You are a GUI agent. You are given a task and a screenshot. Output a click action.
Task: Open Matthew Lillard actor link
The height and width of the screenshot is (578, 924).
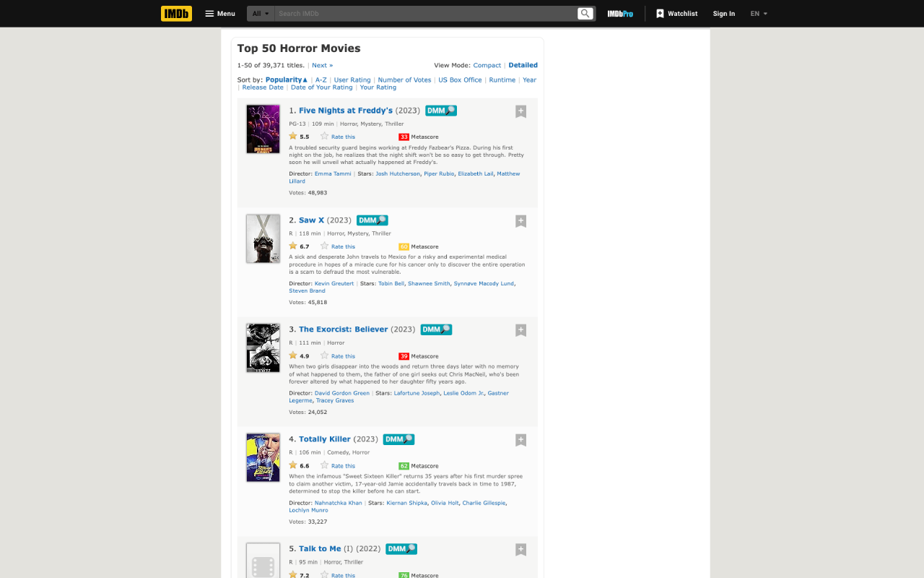point(404,177)
